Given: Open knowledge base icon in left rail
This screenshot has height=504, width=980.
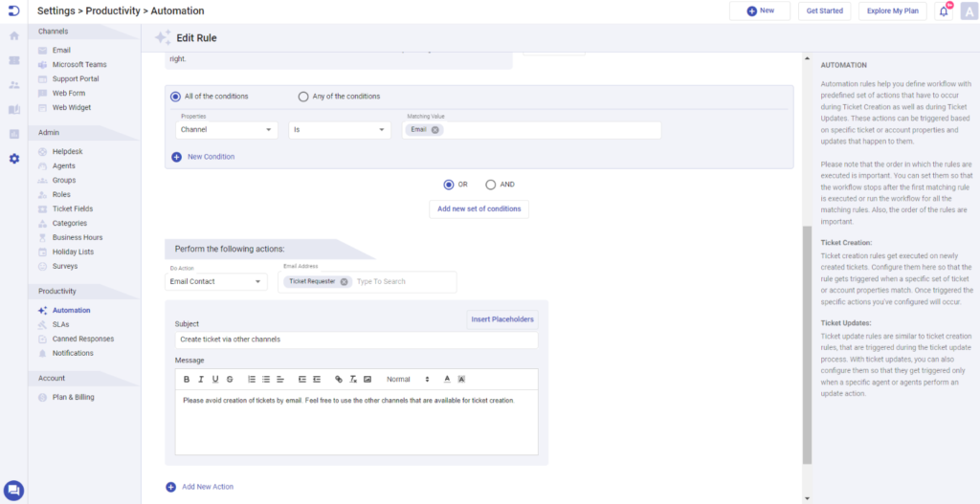Looking at the screenshot, I should (13, 109).
